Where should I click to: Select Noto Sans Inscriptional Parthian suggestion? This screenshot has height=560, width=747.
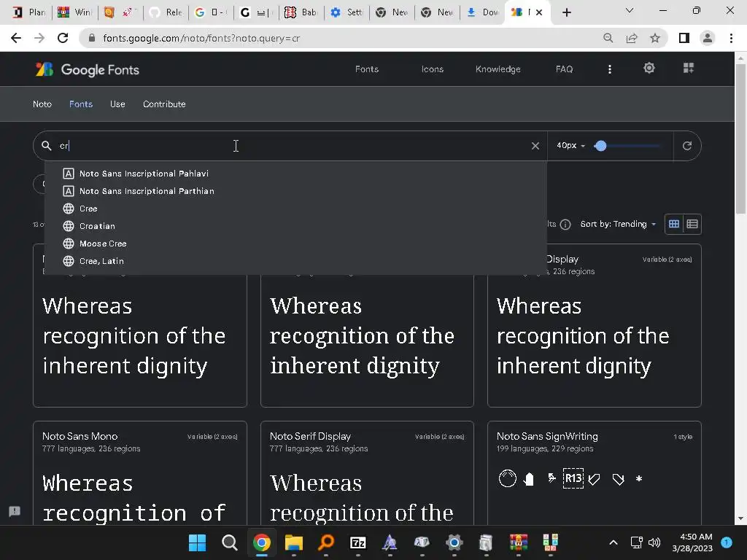[x=295, y=191]
